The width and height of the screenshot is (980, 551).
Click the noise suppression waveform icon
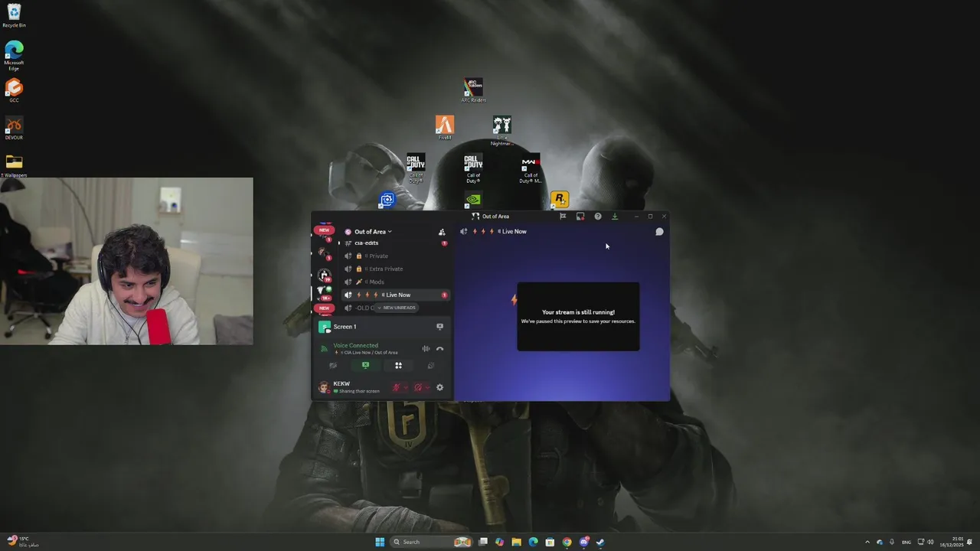coord(426,349)
